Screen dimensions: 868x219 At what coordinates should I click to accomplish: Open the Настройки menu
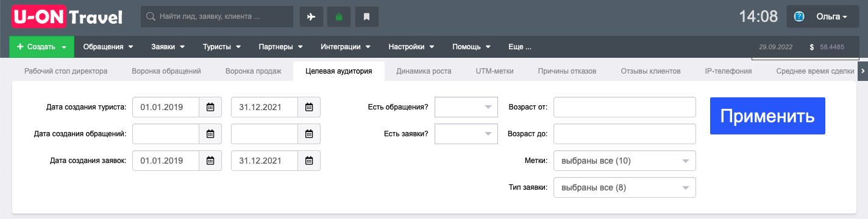pyautogui.click(x=411, y=46)
